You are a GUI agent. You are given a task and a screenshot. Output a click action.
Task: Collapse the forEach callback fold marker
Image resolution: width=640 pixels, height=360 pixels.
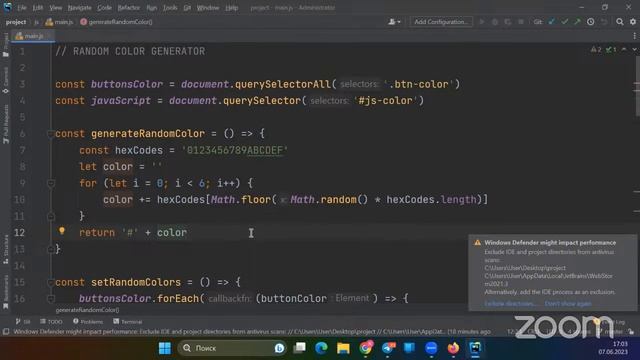pyautogui.click(x=51, y=299)
